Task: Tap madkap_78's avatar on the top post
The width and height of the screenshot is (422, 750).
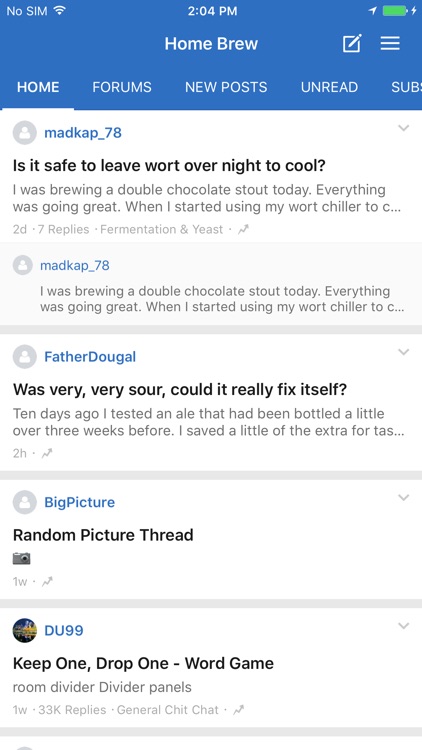Action: click(x=24, y=132)
